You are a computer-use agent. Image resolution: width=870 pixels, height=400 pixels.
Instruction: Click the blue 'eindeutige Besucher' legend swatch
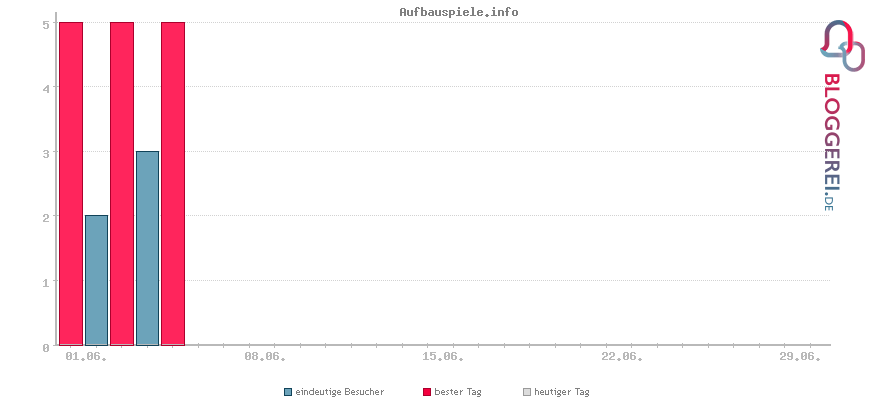click(x=287, y=392)
